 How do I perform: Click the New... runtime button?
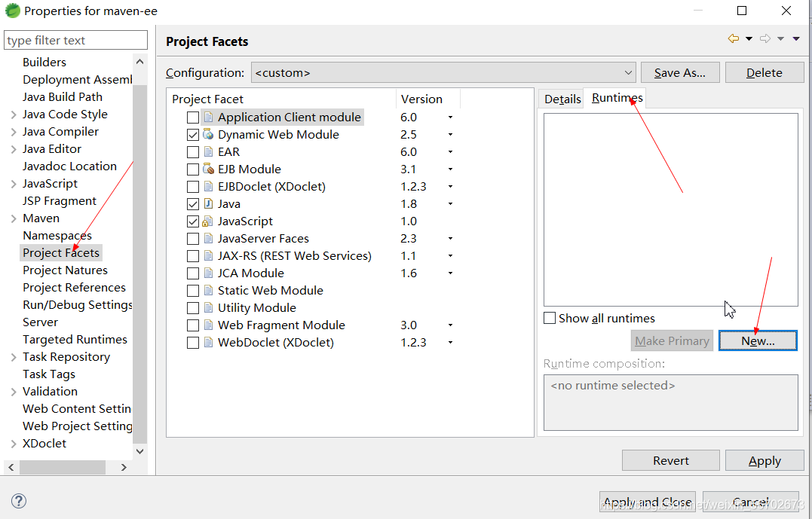click(x=758, y=341)
